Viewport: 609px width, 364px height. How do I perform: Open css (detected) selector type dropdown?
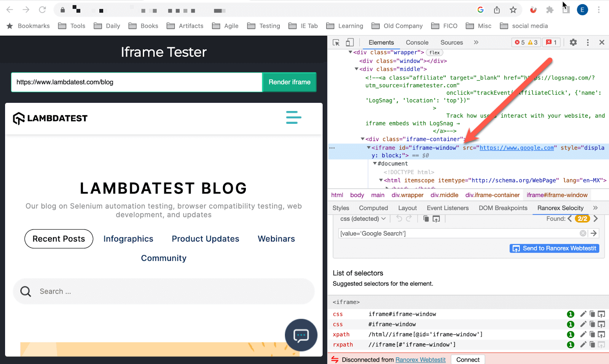[363, 219]
